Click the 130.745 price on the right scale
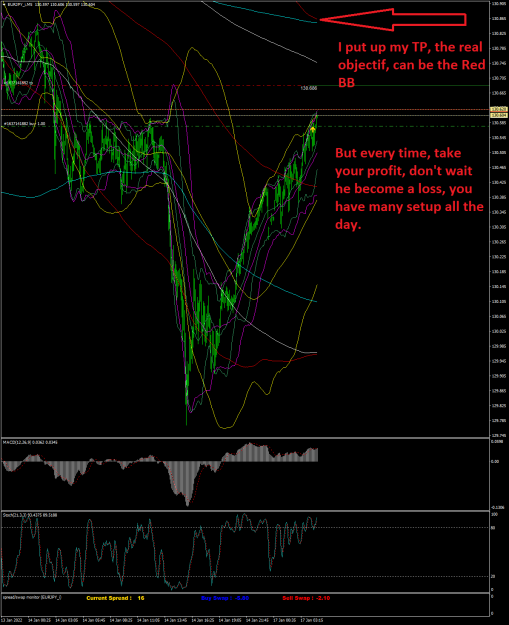 [497, 63]
